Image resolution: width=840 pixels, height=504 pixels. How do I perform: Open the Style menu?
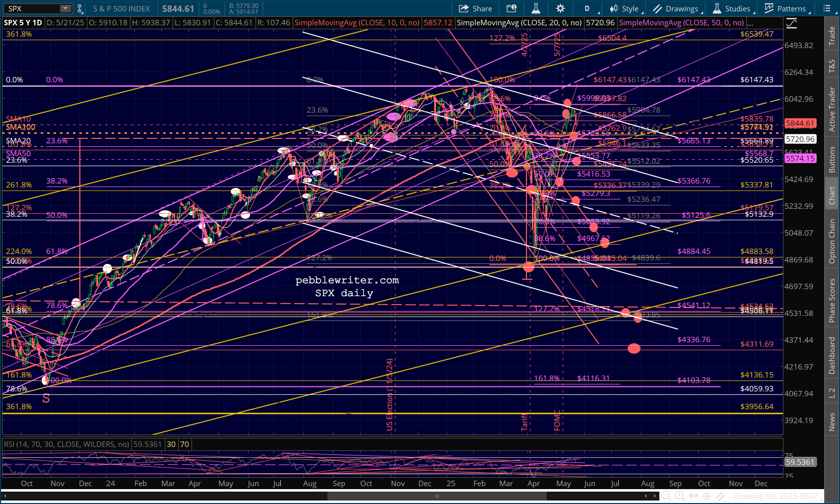click(x=625, y=8)
